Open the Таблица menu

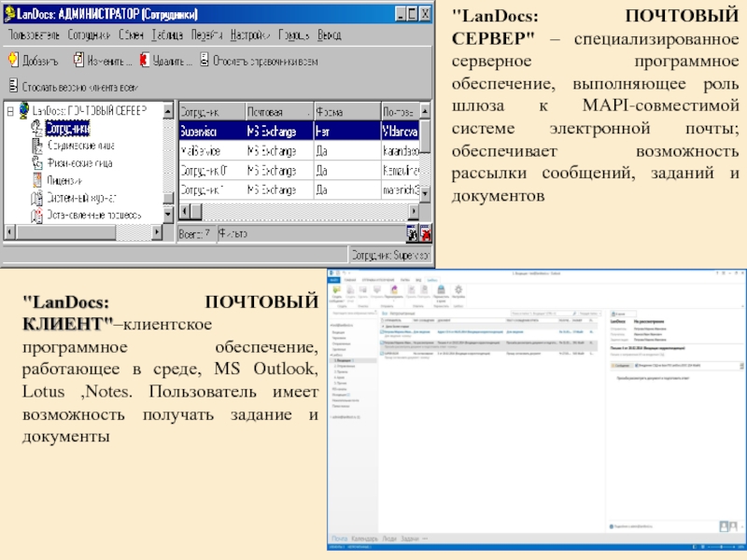click(x=167, y=35)
